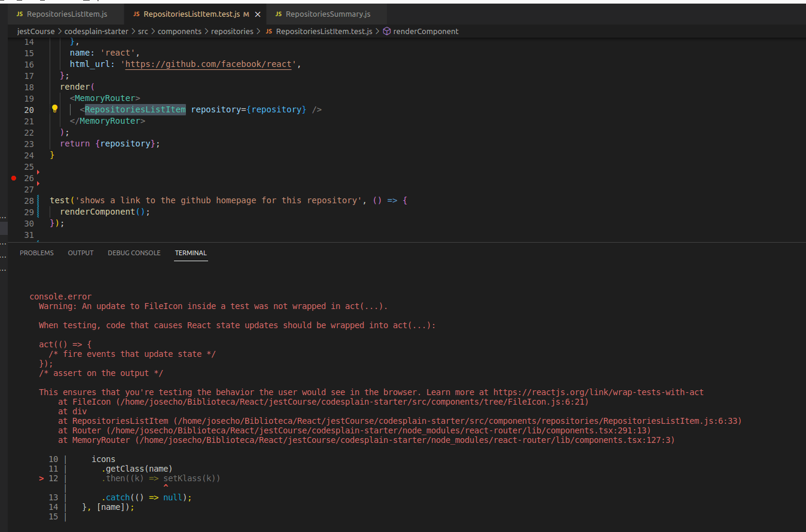Click the lightbulb code action icon
806x532 pixels.
click(54, 109)
